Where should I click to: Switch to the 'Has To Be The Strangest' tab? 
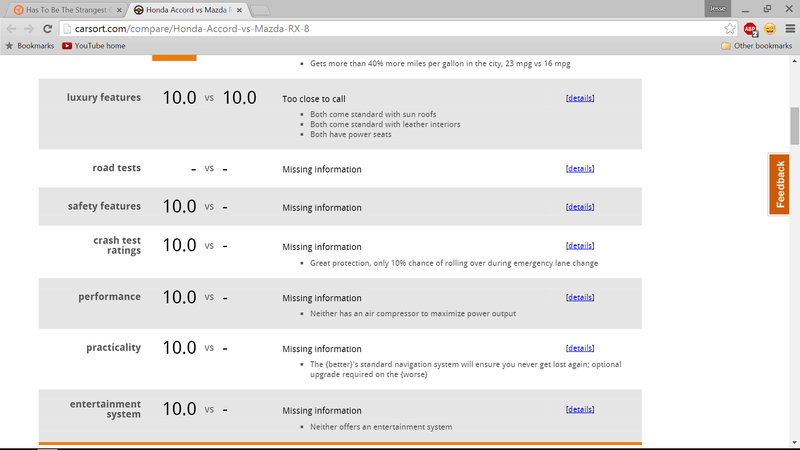pyautogui.click(x=67, y=10)
